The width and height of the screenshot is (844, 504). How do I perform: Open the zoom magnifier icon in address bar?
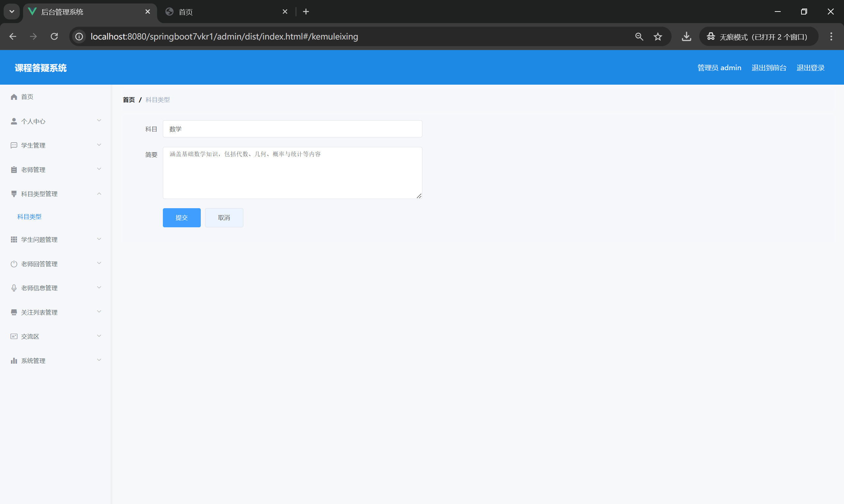point(639,37)
